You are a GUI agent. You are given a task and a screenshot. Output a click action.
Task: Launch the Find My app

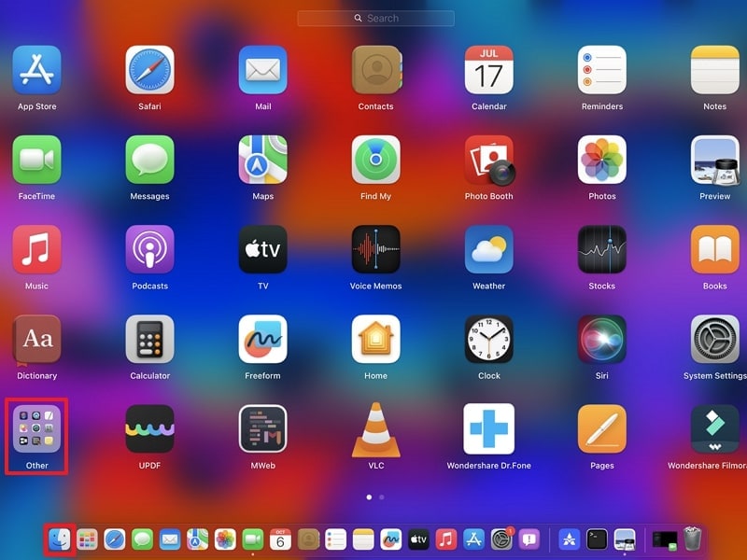tap(376, 160)
